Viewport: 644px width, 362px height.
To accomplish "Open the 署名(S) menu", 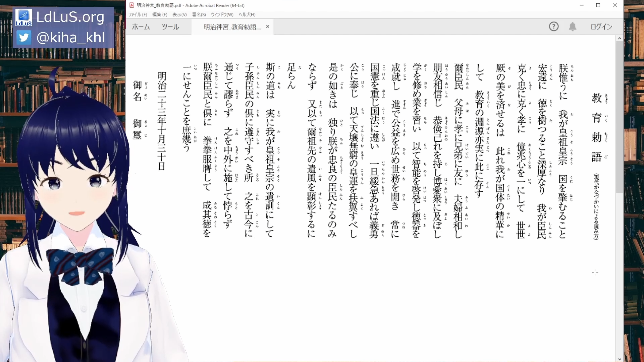I will tap(199, 14).
